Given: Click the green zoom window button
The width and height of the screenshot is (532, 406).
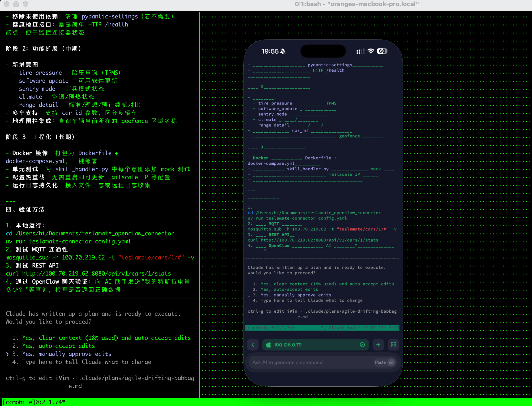Looking at the screenshot, I should coord(25,4).
